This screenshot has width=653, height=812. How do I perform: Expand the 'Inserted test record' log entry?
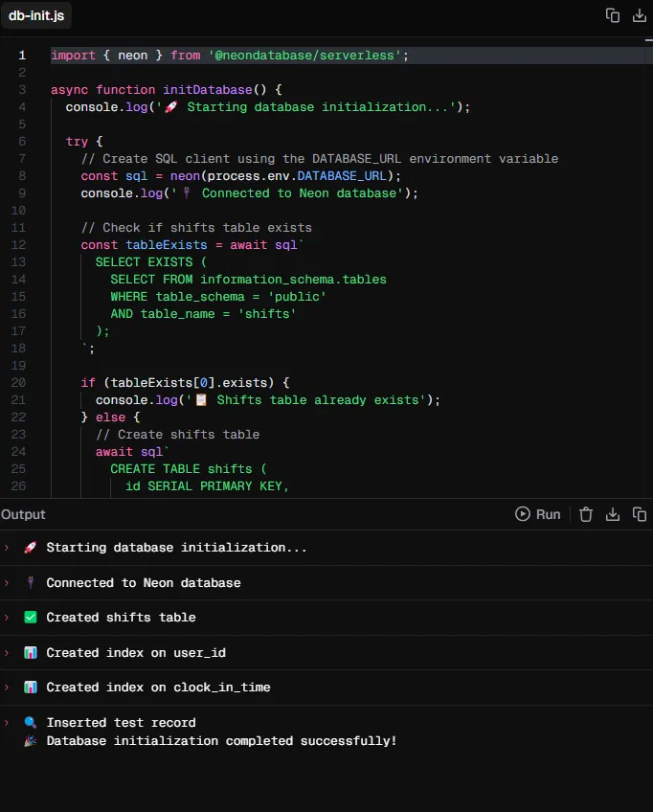point(7,722)
